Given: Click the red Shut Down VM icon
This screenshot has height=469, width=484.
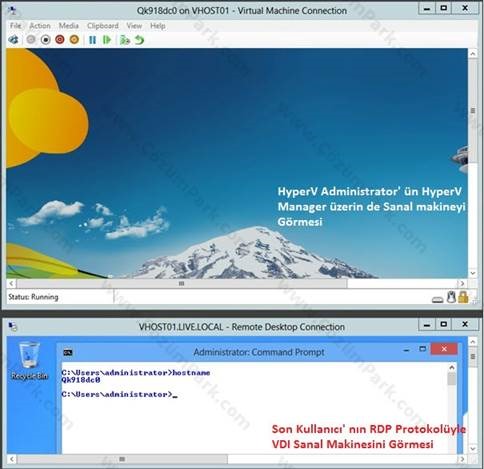Looking at the screenshot, I should pos(60,40).
